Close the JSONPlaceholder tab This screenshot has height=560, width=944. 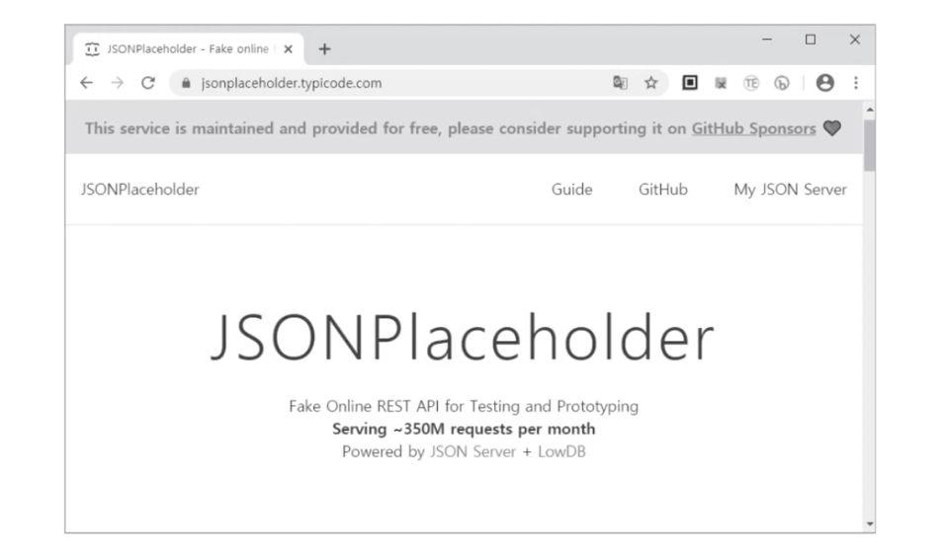(x=289, y=49)
